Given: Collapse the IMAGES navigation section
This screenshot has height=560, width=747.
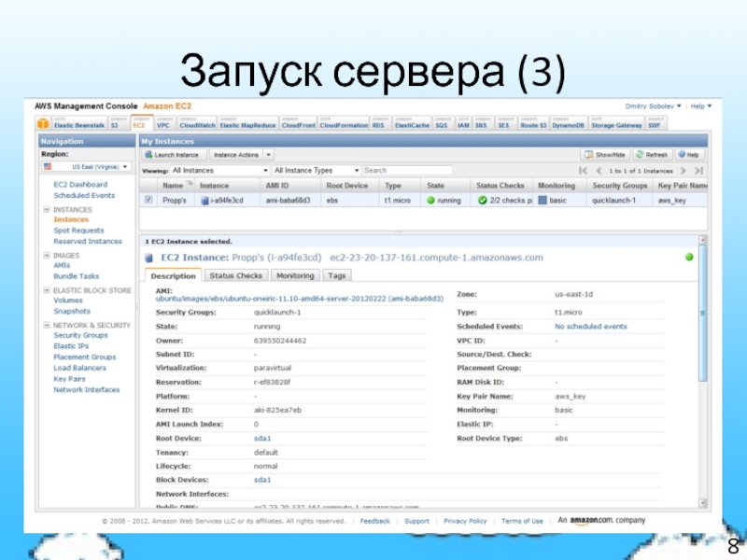Looking at the screenshot, I should pyautogui.click(x=47, y=255).
